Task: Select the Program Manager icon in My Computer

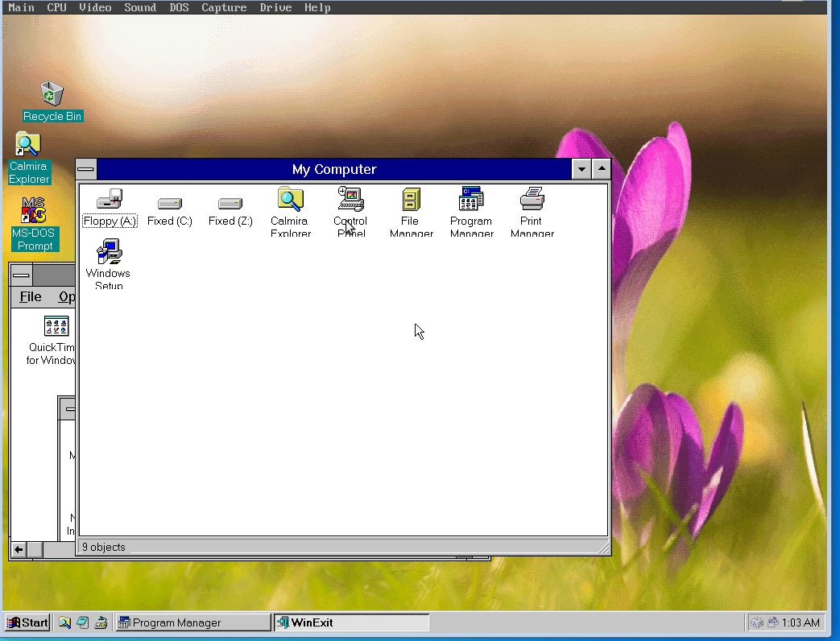Action: [471, 199]
